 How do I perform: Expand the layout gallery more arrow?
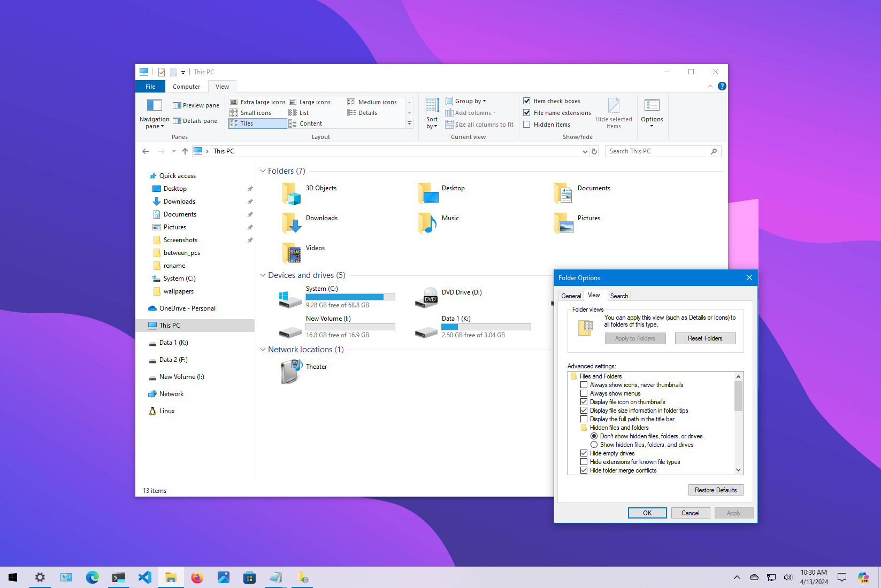[x=409, y=123]
